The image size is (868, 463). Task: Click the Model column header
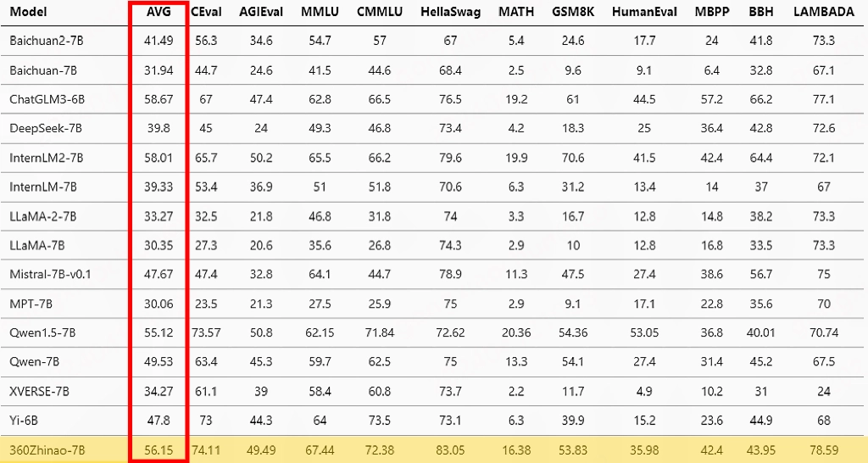click(x=29, y=13)
